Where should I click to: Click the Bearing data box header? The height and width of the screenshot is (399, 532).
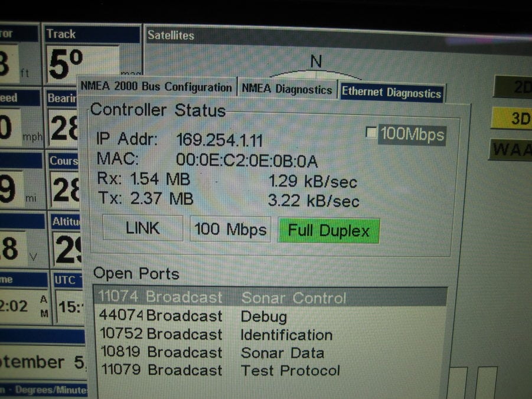coord(62,99)
